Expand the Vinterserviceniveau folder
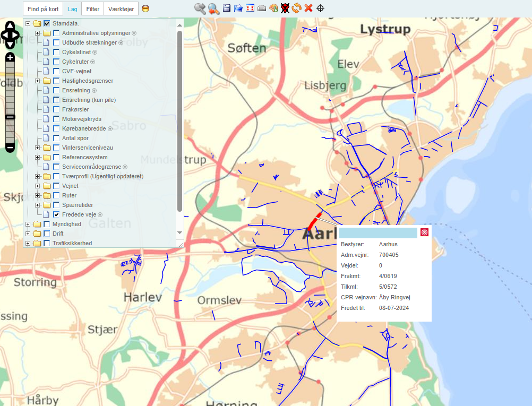Screen dimensions: 532x406 [38, 148]
